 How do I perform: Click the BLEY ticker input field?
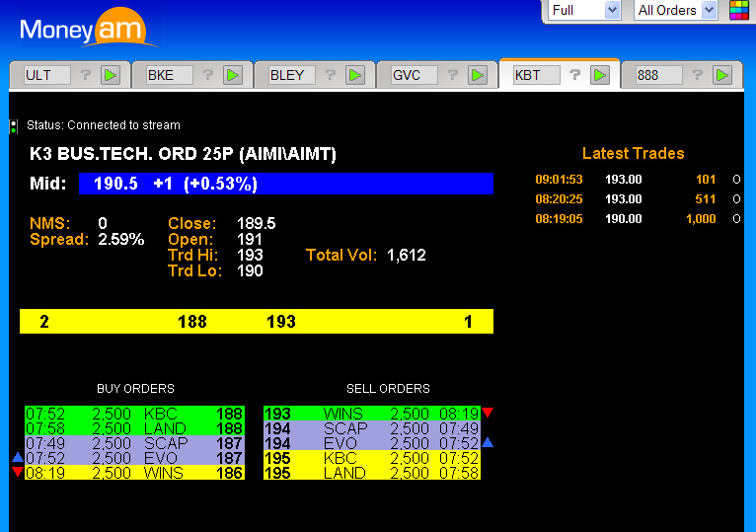[292, 75]
